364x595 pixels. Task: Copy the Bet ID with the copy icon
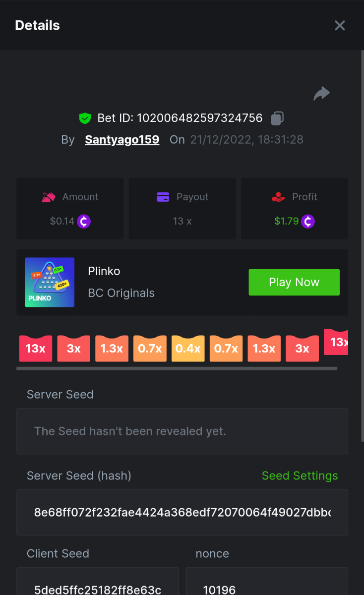pos(277,118)
